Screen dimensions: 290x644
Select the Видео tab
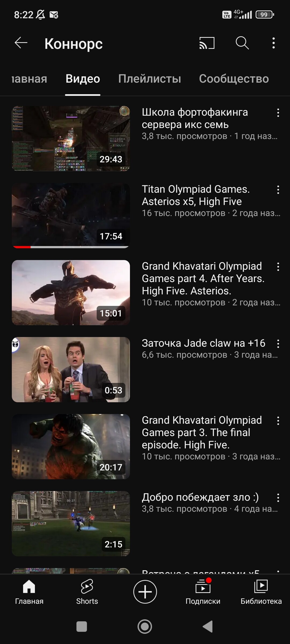pos(83,79)
